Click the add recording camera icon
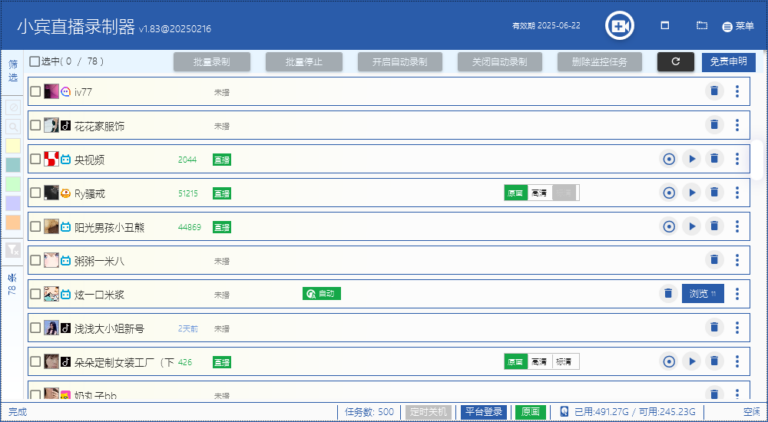This screenshot has height=422, width=768. tap(620, 25)
